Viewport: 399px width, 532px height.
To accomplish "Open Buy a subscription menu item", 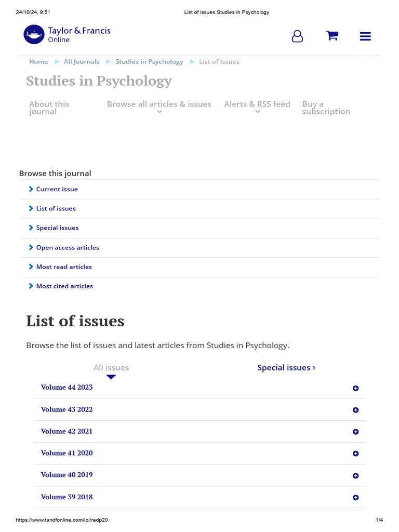I will click(326, 108).
